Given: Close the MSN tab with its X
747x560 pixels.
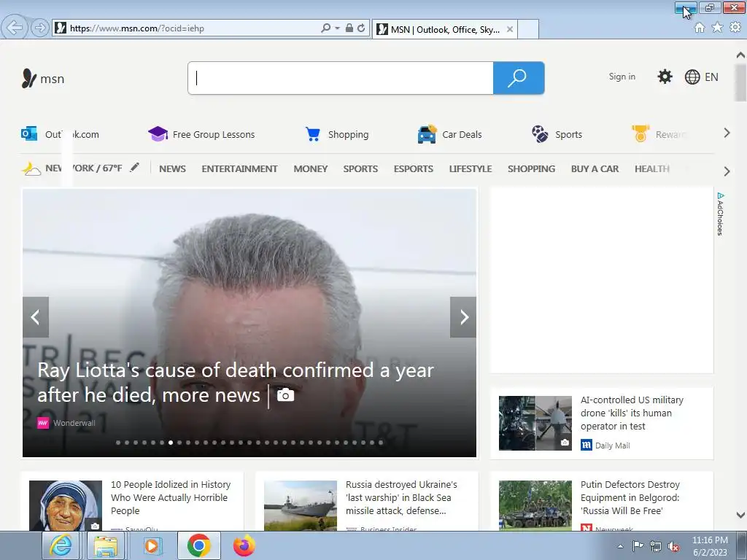Looking at the screenshot, I should pyautogui.click(x=510, y=29).
